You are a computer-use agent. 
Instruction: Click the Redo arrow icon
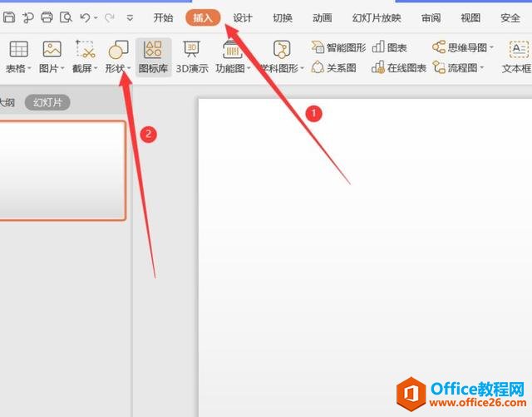[x=110, y=17]
